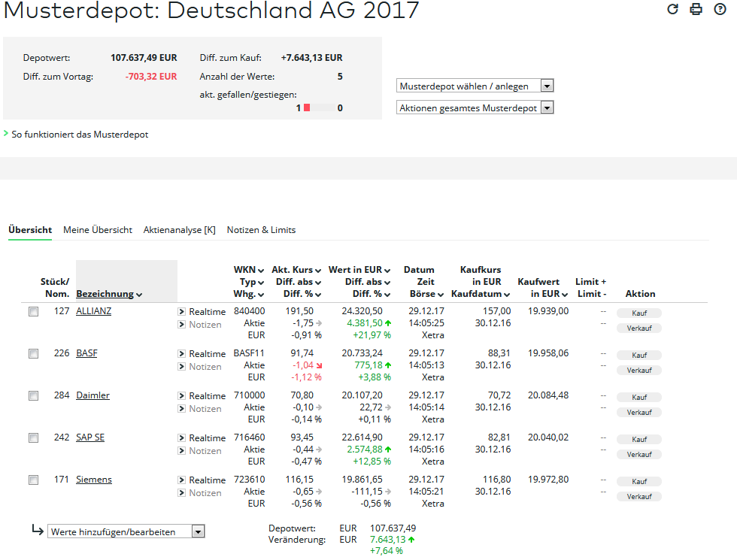This screenshot has width=737, height=560.
Task: Click the refresh icon at top right
Action: click(672, 9)
